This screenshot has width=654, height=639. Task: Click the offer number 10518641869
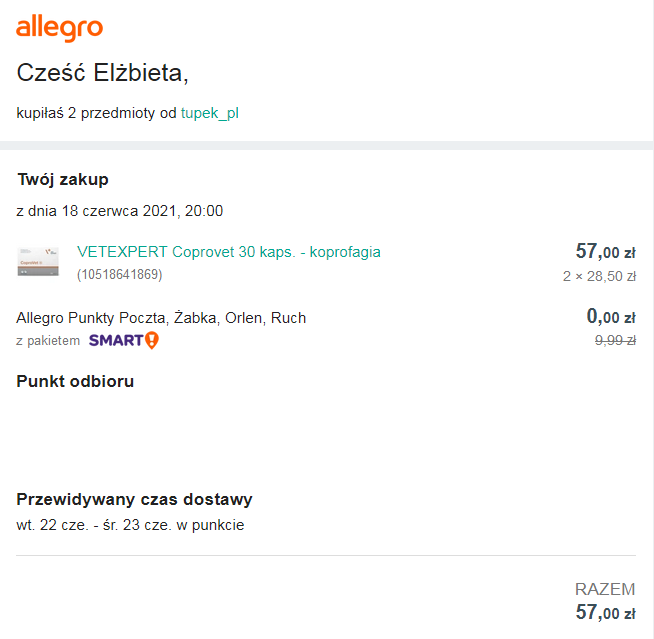(x=119, y=274)
